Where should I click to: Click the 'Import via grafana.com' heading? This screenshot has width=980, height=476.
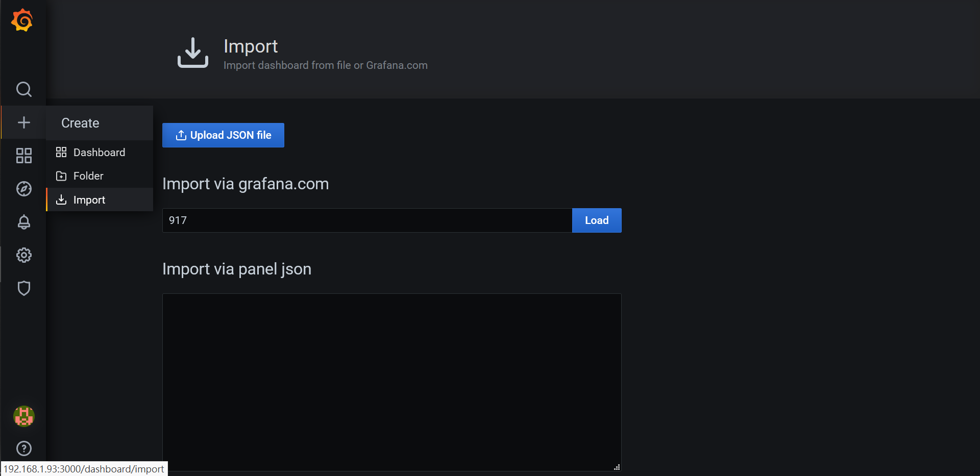point(246,184)
